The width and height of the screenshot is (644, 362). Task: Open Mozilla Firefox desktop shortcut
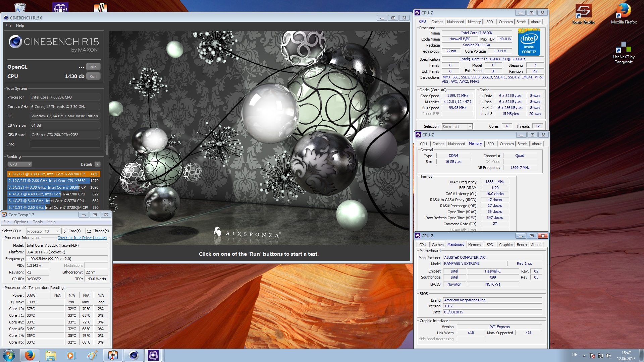click(x=624, y=13)
